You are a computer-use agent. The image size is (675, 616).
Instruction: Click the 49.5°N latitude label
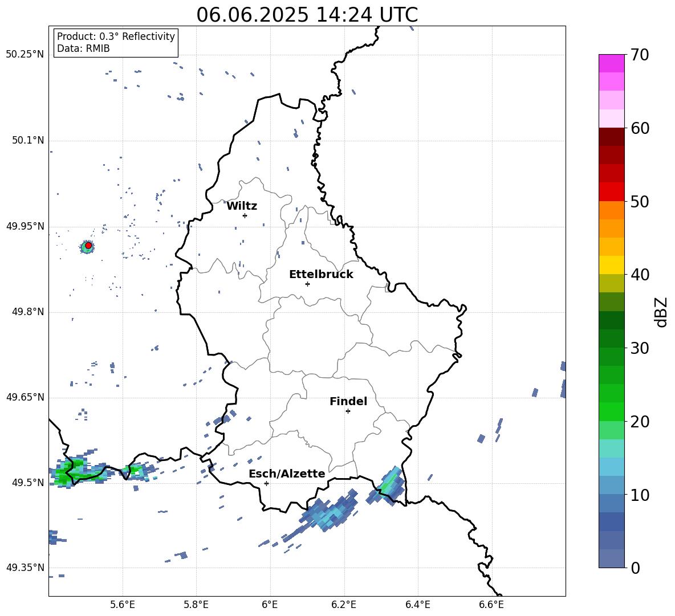[x=27, y=483]
